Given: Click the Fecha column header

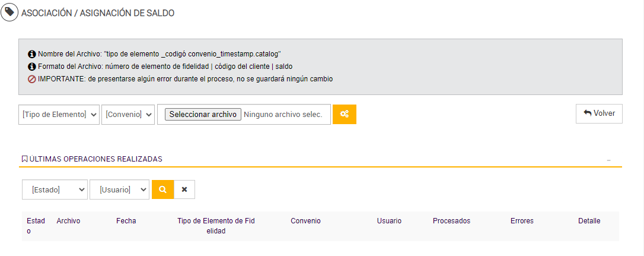Looking at the screenshot, I should [126, 221].
